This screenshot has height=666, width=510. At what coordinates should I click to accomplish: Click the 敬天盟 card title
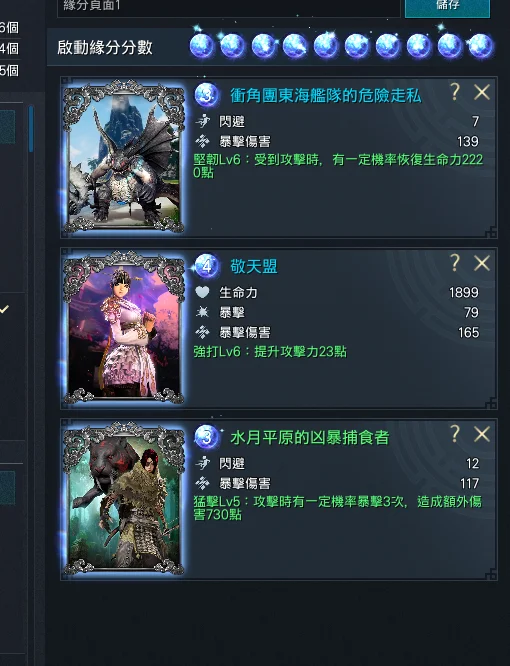[x=254, y=266]
